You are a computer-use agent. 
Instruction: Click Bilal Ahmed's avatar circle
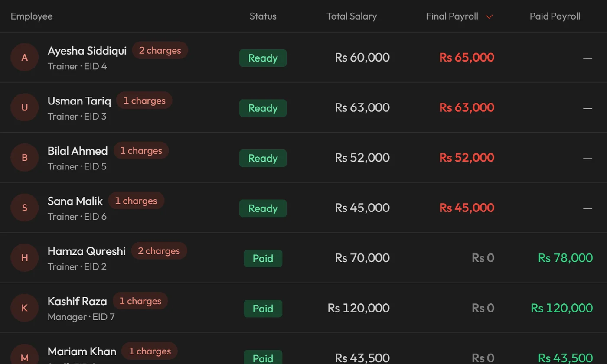click(25, 157)
